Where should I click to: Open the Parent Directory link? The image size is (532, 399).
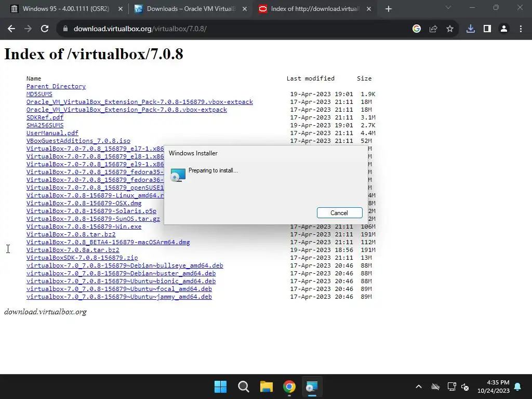[x=56, y=86]
